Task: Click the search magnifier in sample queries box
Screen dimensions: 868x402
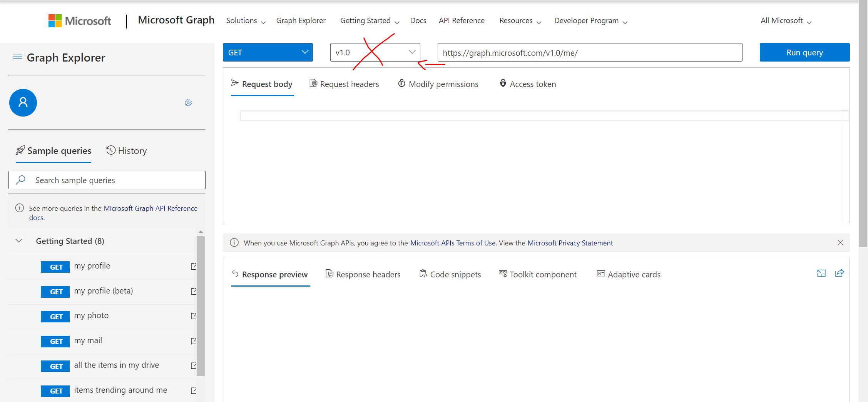Action: coord(21,180)
